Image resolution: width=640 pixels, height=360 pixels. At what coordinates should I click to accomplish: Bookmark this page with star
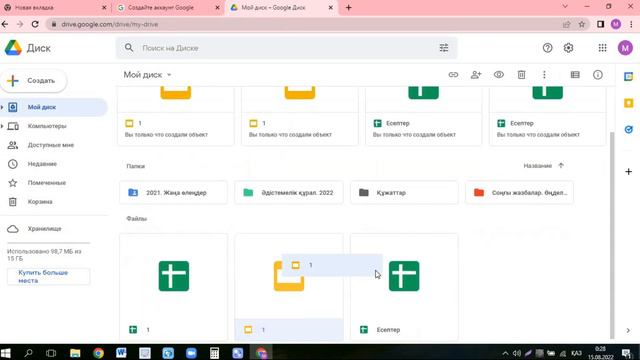click(x=582, y=24)
